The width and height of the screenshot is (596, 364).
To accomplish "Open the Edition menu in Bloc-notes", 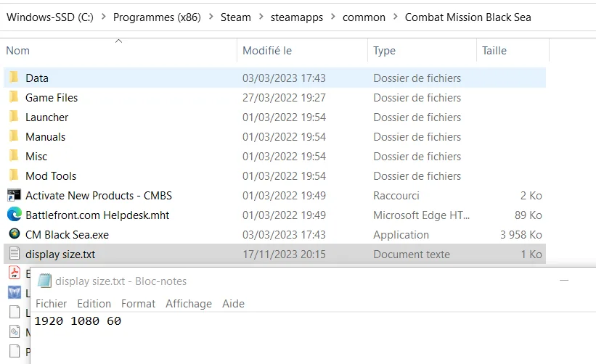I will coord(94,304).
